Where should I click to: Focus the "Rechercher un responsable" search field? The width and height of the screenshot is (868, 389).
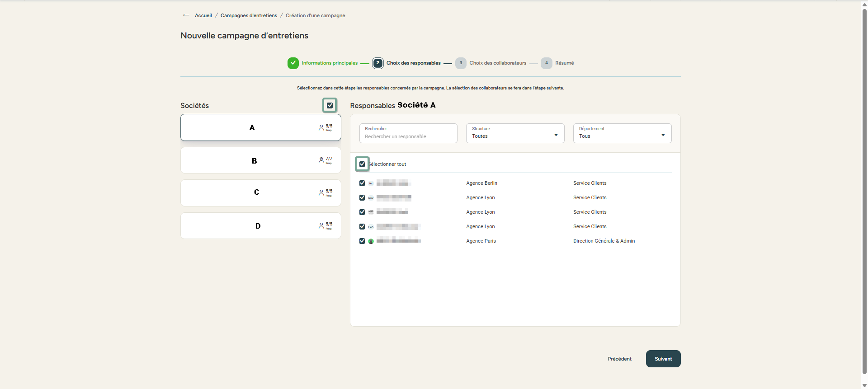pos(408,136)
